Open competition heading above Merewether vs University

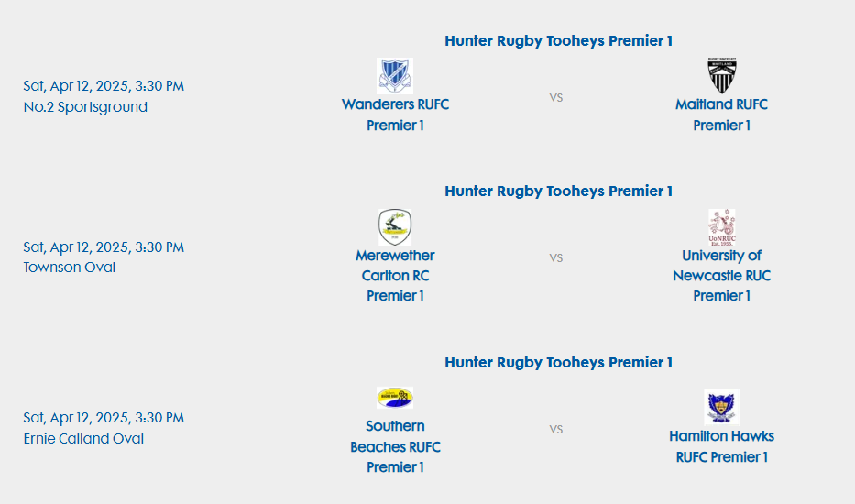tap(558, 192)
